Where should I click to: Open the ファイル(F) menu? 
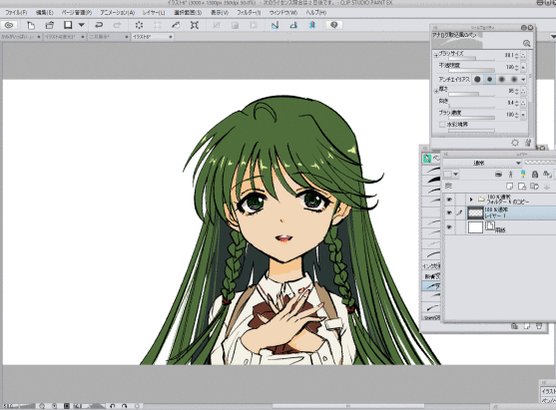tap(16, 12)
